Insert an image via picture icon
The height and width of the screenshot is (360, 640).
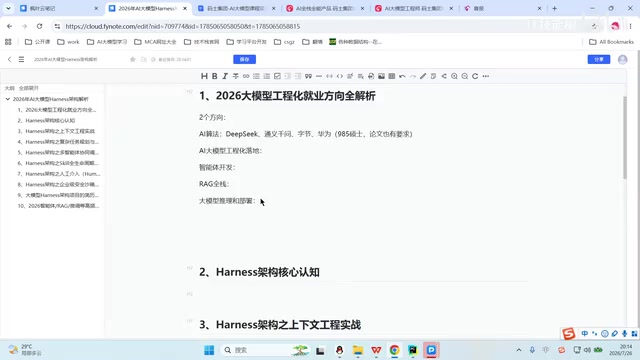coord(381,76)
